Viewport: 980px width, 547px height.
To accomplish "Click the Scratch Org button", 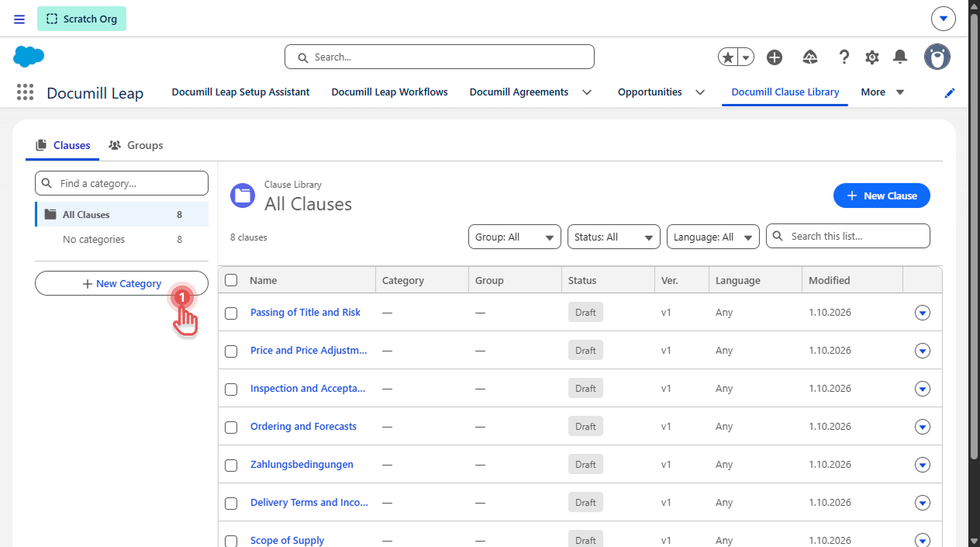I will tap(81, 19).
